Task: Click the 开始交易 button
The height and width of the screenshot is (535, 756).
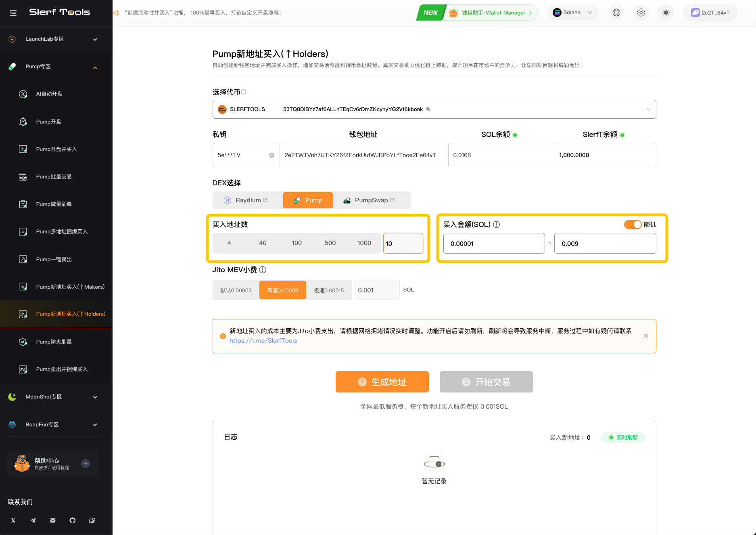Action: pos(486,382)
